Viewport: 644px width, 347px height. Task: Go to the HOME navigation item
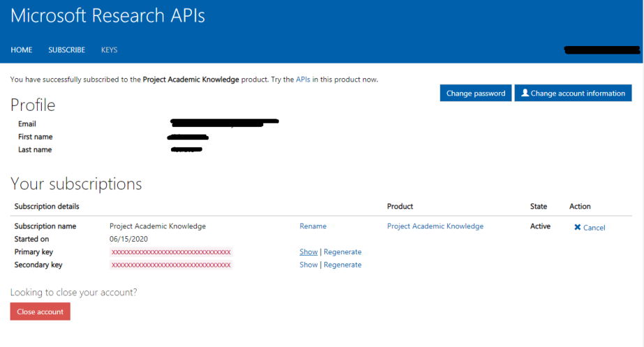[22, 50]
